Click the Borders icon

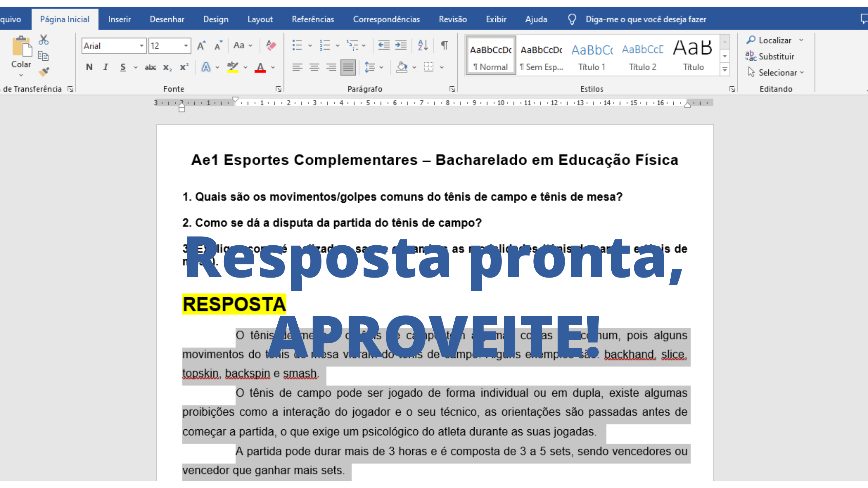coord(429,67)
